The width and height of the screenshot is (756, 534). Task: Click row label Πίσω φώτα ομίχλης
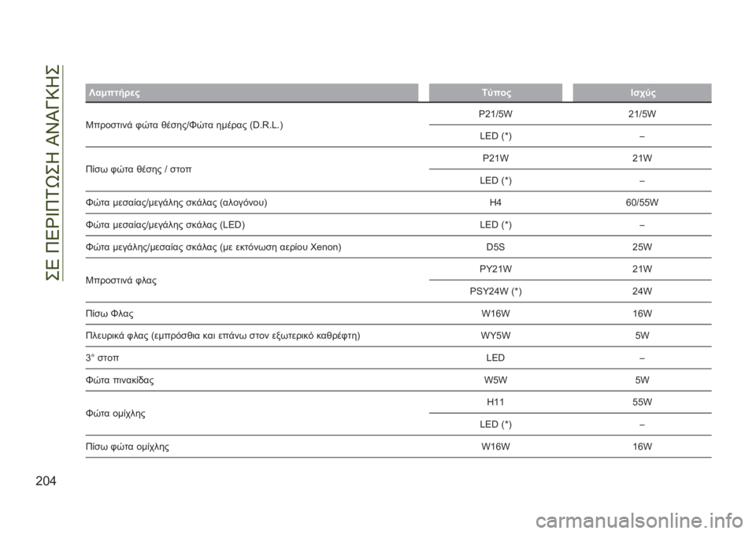tap(128, 447)
